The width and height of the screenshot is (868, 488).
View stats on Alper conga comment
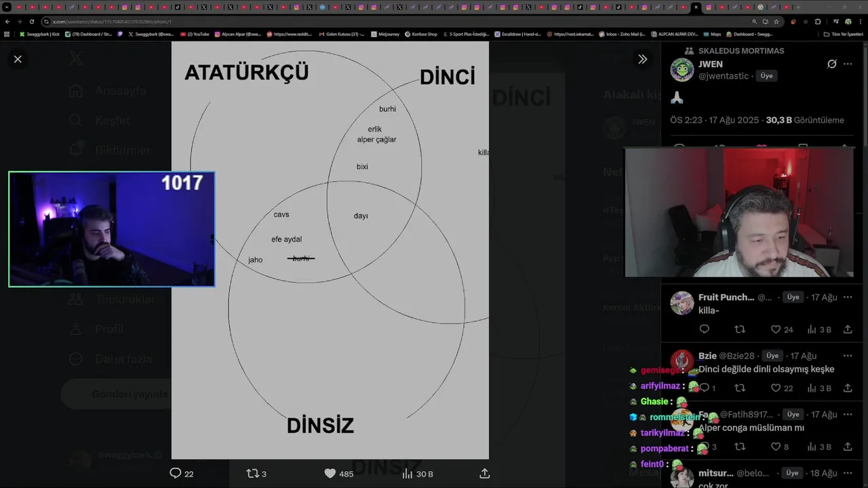pyautogui.click(x=818, y=447)
